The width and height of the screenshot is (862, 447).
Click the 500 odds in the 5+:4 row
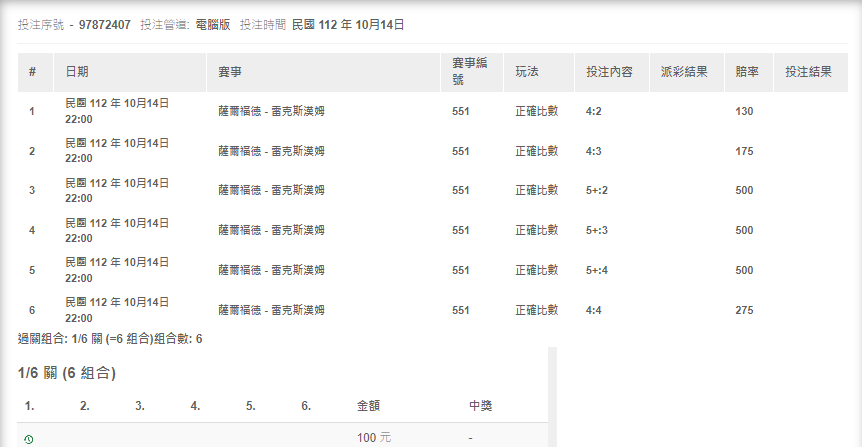[744, 270]
